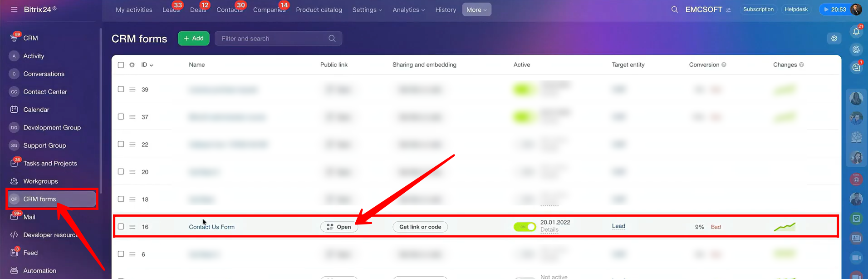Image resolution: width=868 pixels, height=279 pixels.
Task: Click the Contact Us Form name link
Action: (x=211, y=227)
